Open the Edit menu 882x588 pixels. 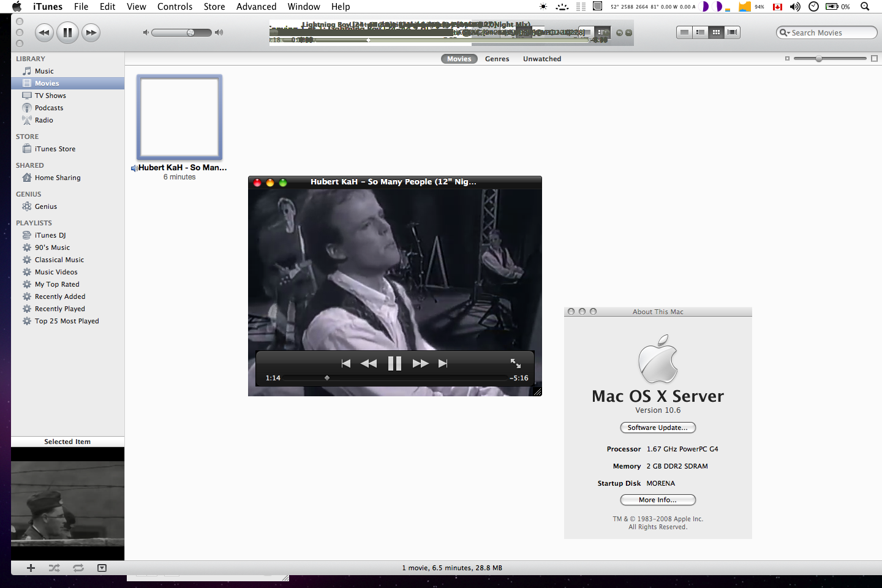pyautogui.click(x=108, y=7)
